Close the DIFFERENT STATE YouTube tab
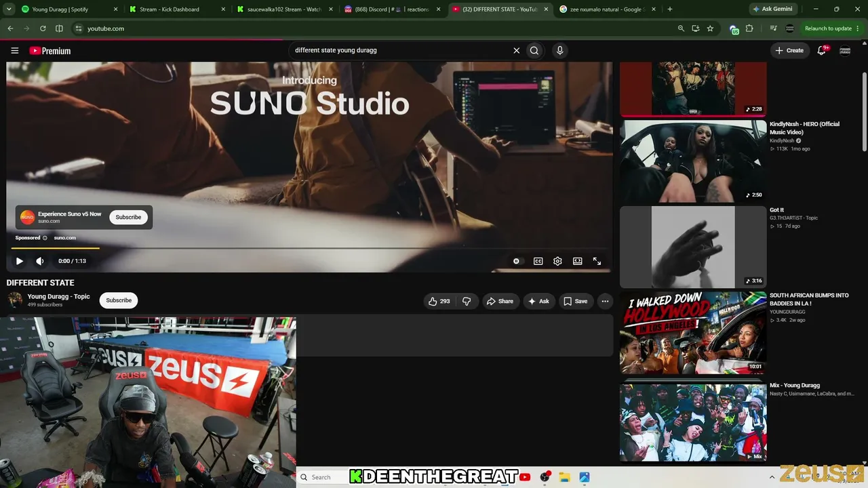Image resolution: width=868 pixels, height=488 pixels. (546, 9)
